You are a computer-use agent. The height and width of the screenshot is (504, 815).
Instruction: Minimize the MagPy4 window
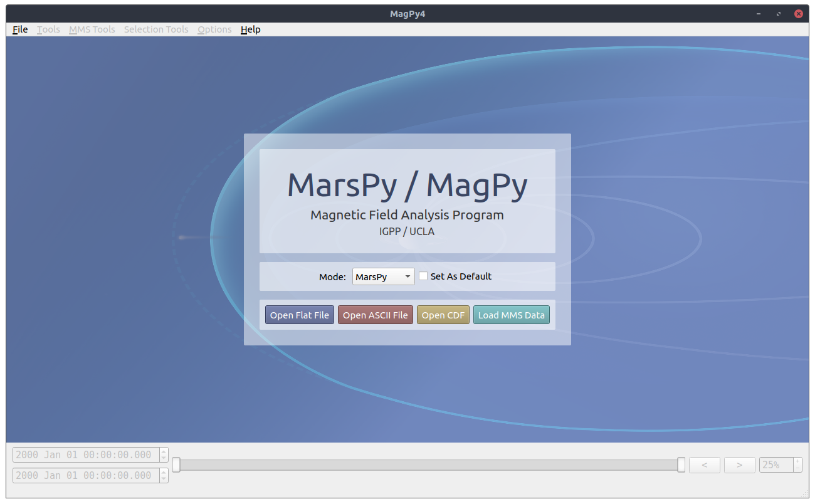(x=759, y=13)
